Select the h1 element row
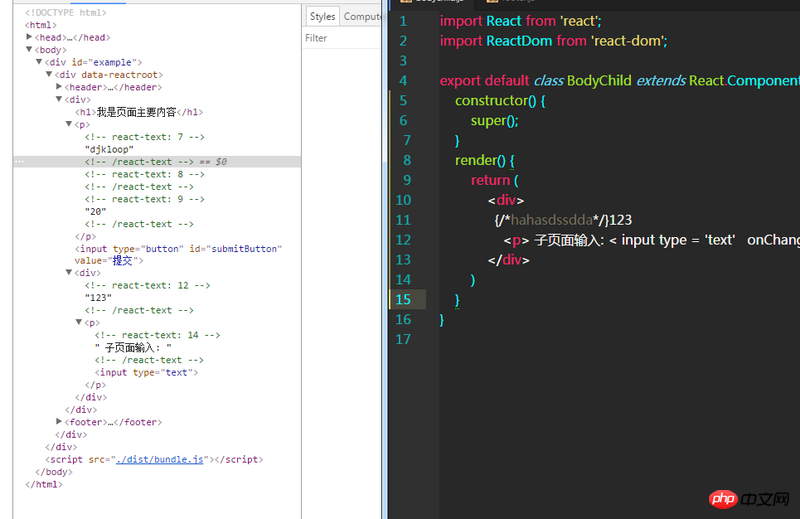800x519 pixels. coord(139,112)
